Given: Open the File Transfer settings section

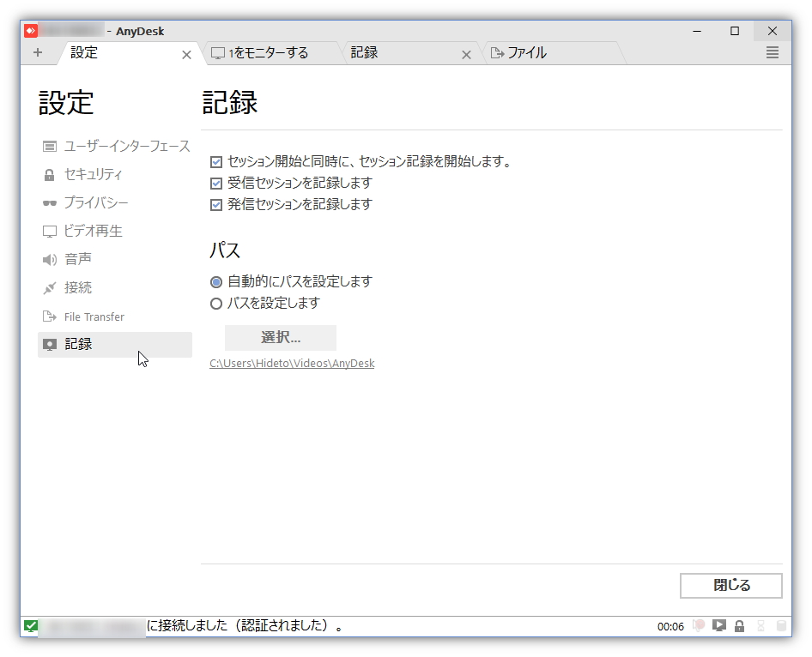Looking at the screenshot, I should click(90, 316).
